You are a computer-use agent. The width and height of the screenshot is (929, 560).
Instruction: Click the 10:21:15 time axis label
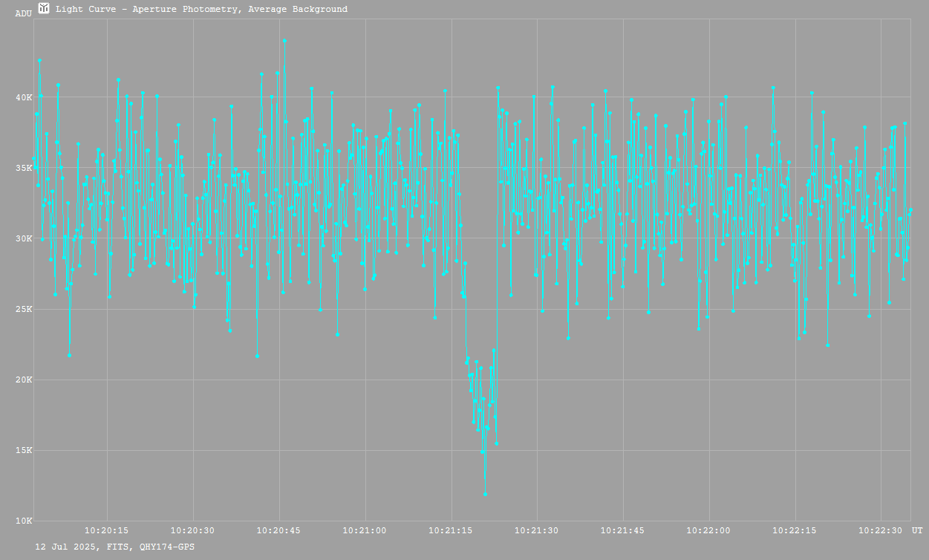coord(452,530)
